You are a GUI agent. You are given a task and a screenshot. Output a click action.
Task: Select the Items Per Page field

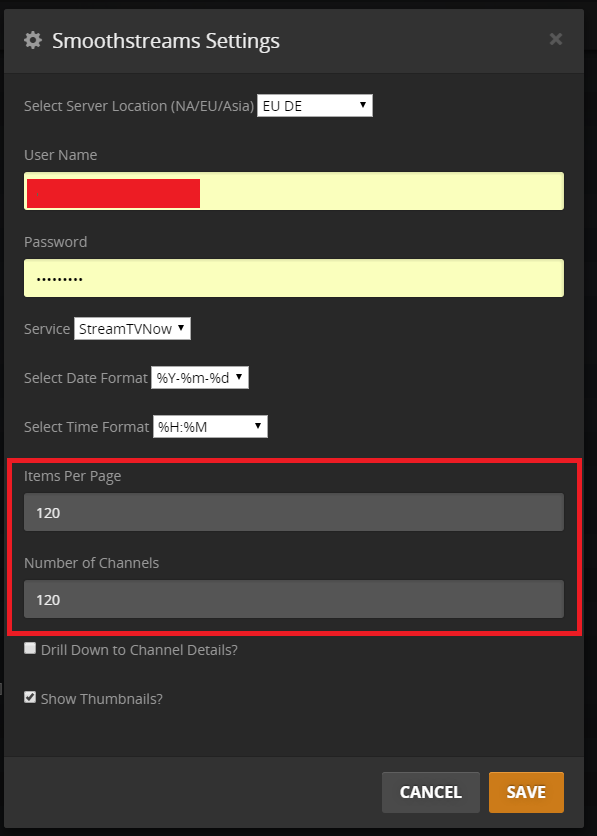click(x=294, y=512)
